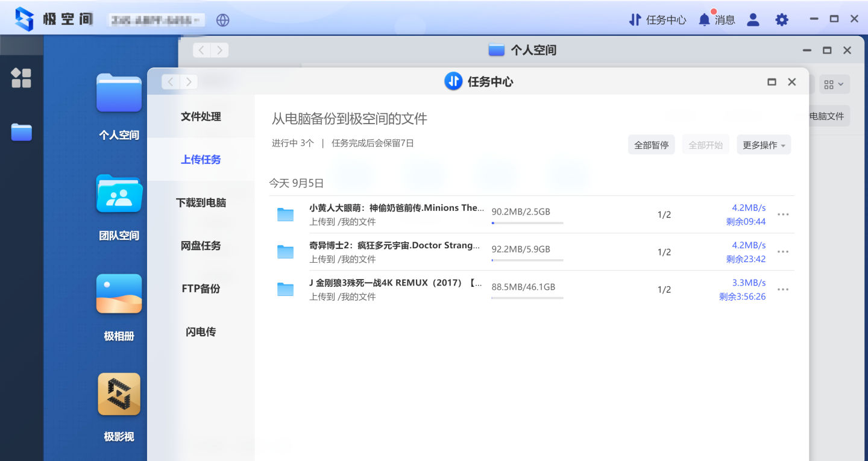Click the globe icon next to device name
The width and height of the screenshot is (868, 461).
[x=223, y=19]
